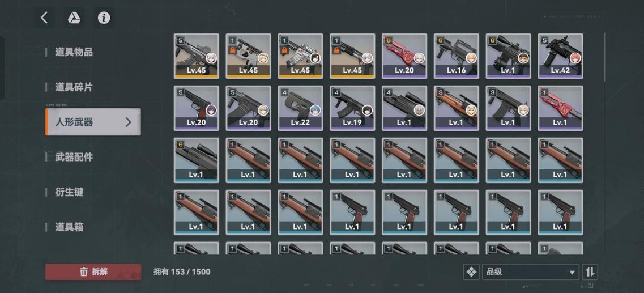The height and width of the screenshot is (293, 644).
Task: Open the info icon
Action: pos(104,18)
